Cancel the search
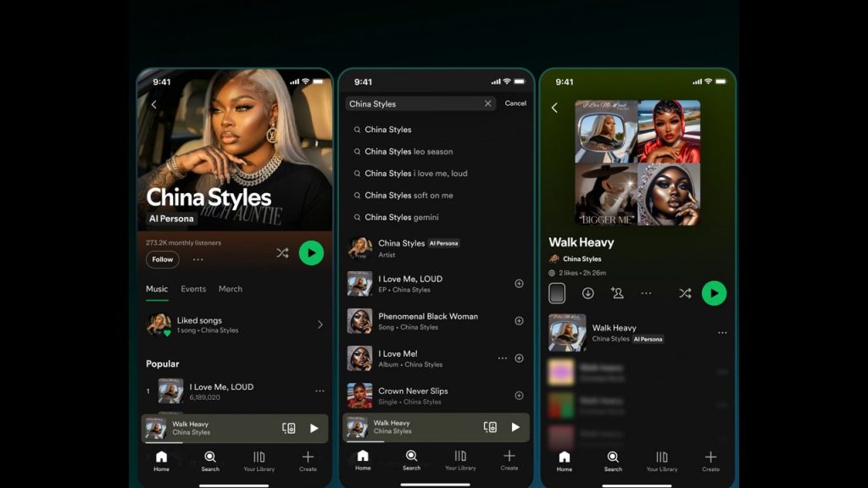 tap(515, 103)
